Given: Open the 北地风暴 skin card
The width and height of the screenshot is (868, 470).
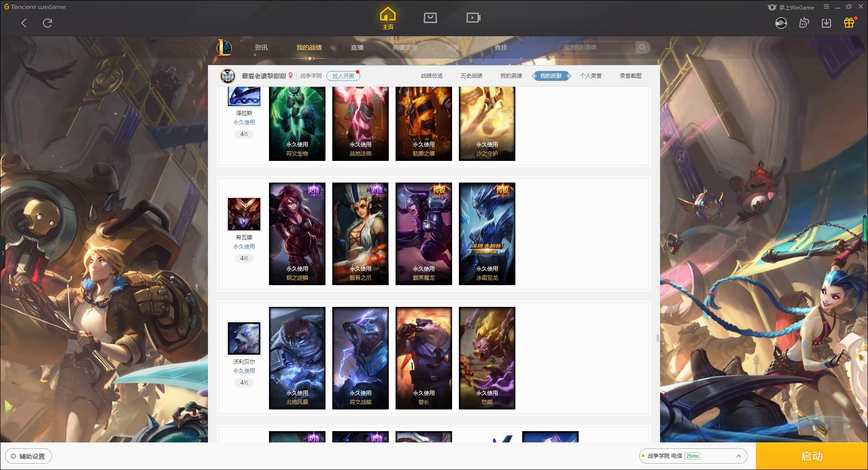Looking at the screenshot, I should click(297, 358).
